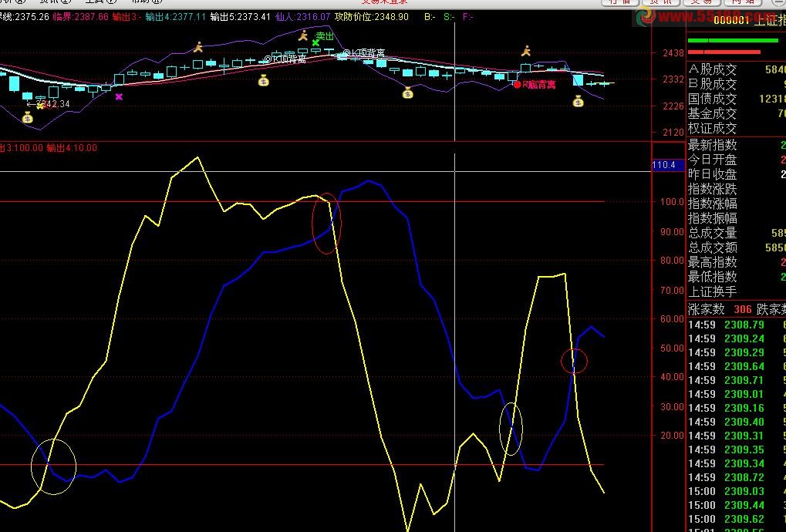Click the 权证成交 row

[737, 128]
